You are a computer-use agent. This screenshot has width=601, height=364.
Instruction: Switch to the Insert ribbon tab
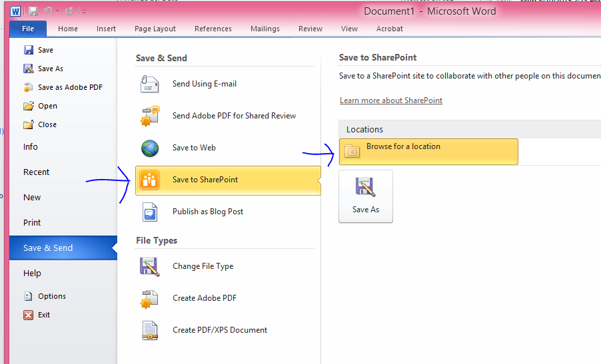pos(106,29)
